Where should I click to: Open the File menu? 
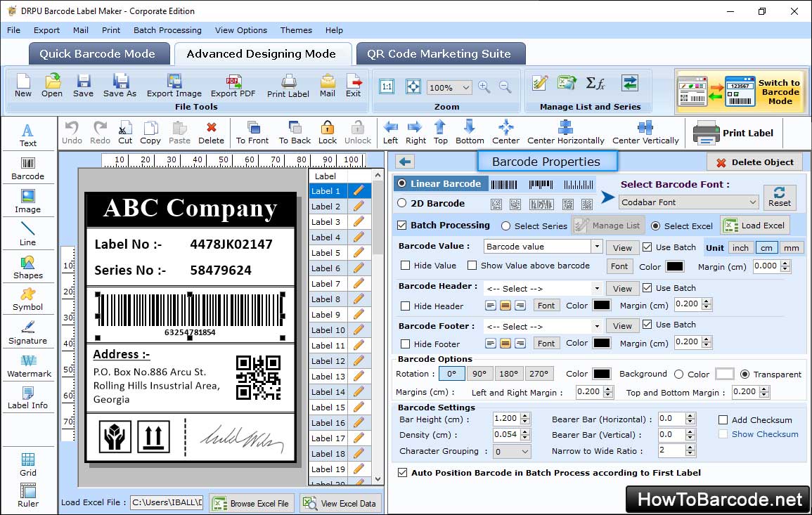[14, 30]
